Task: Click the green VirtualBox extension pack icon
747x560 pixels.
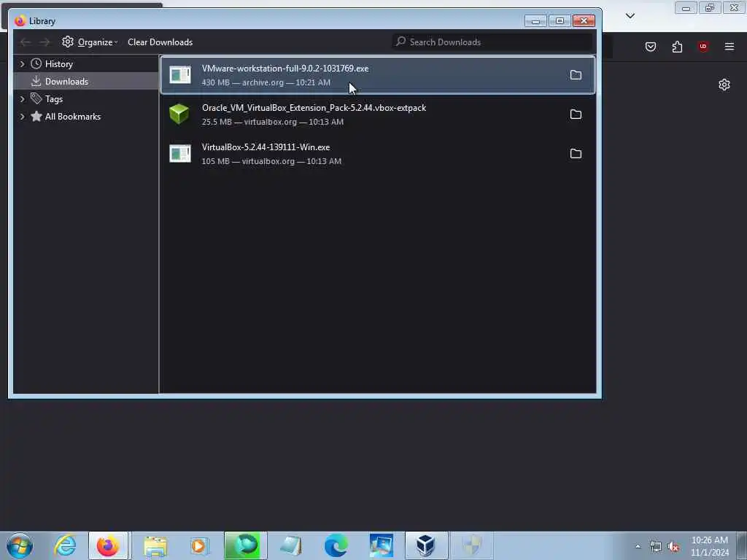Action: click(179, 114)
